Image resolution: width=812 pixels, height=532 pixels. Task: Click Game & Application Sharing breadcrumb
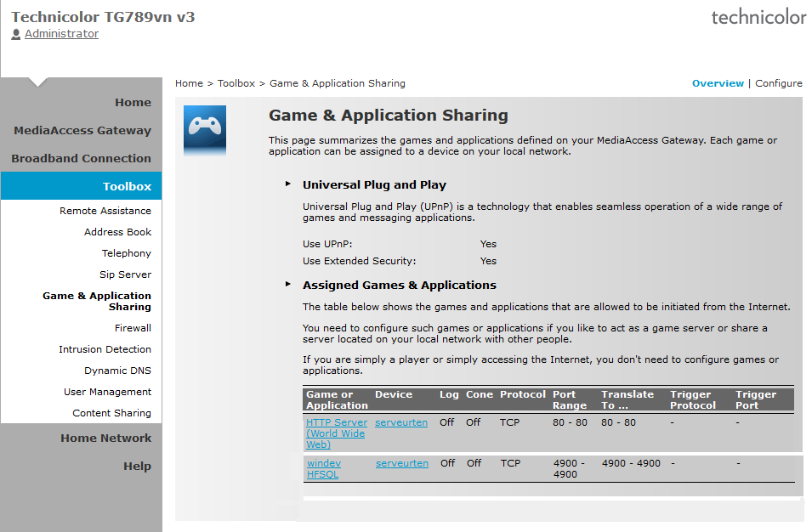pos(337,83)
